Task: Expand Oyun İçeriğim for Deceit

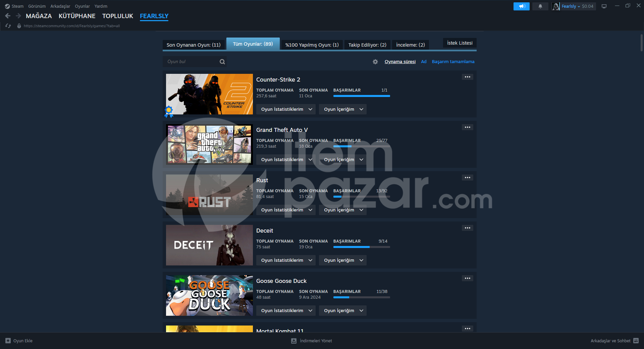Action: tap(343, 260)
